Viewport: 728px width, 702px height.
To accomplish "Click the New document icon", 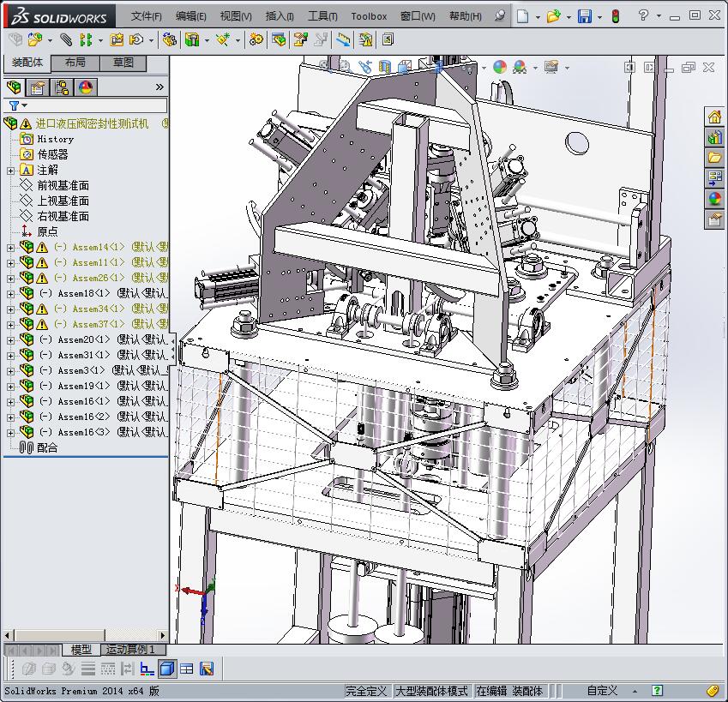I will pyautogui.click(x=522, y=16).
